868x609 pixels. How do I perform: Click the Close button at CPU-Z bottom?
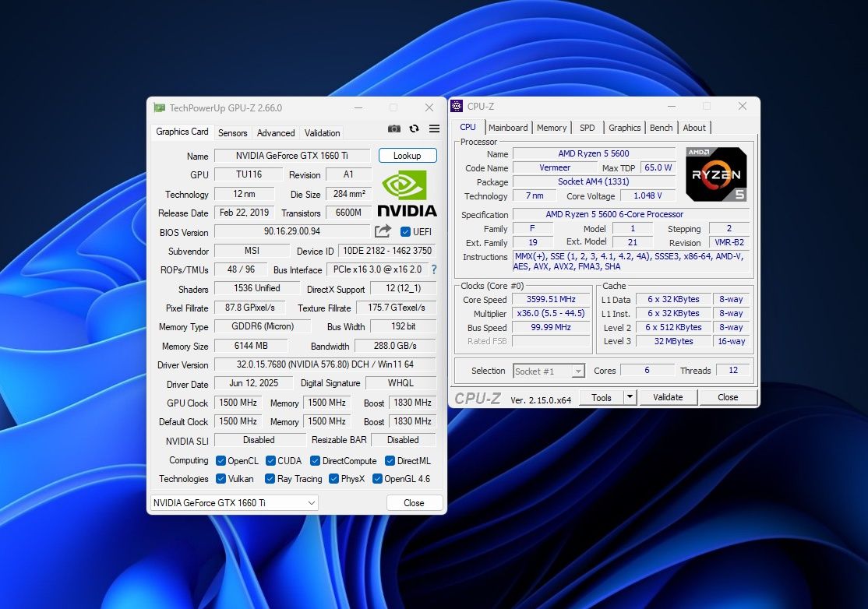click(x=728, y=397)
